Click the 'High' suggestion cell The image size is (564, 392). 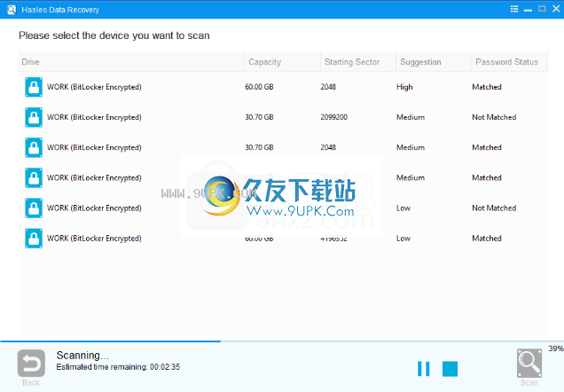pos(404,87)
